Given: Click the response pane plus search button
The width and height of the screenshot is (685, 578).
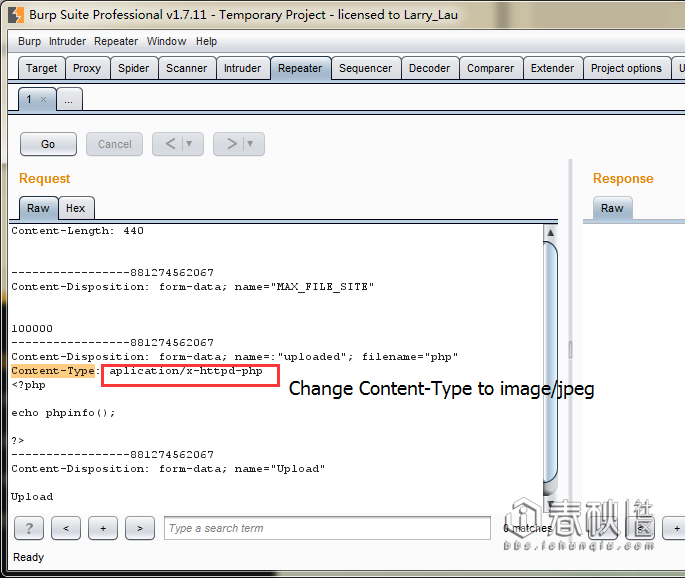Looking at the screenshot, I should tap(676, 528).
